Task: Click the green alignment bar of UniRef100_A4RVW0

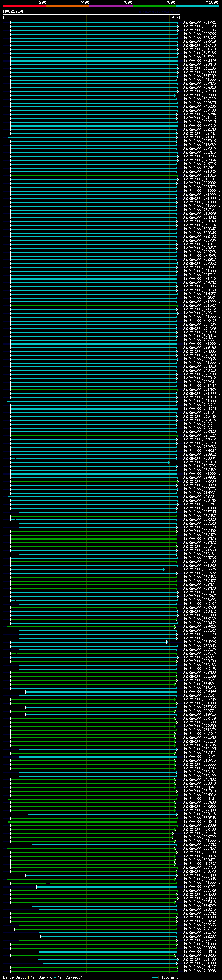Action: pyautogui.click(x=93, y=481)
